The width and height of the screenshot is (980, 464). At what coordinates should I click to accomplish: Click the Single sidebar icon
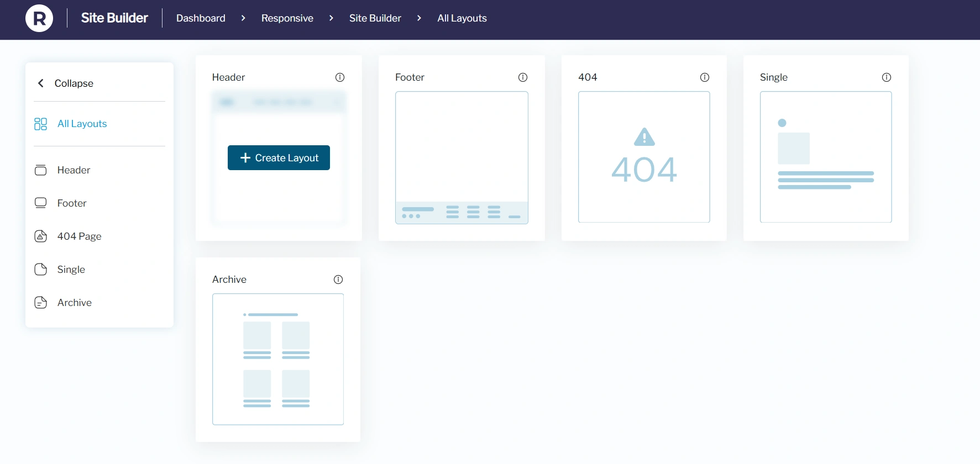40,270
